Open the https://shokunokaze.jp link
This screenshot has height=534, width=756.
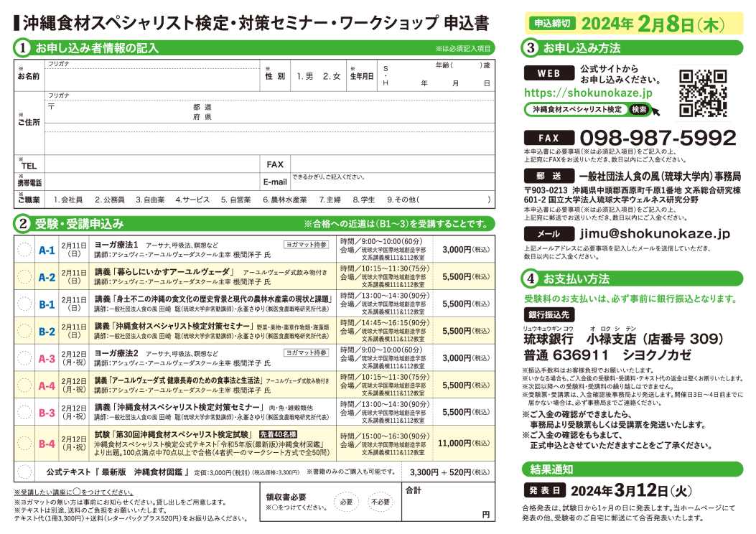[x=588, y=93]
